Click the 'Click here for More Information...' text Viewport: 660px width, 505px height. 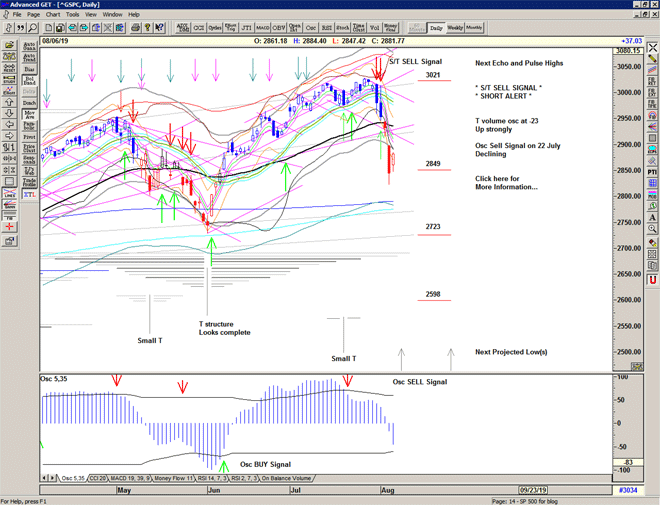pos(506,183)
